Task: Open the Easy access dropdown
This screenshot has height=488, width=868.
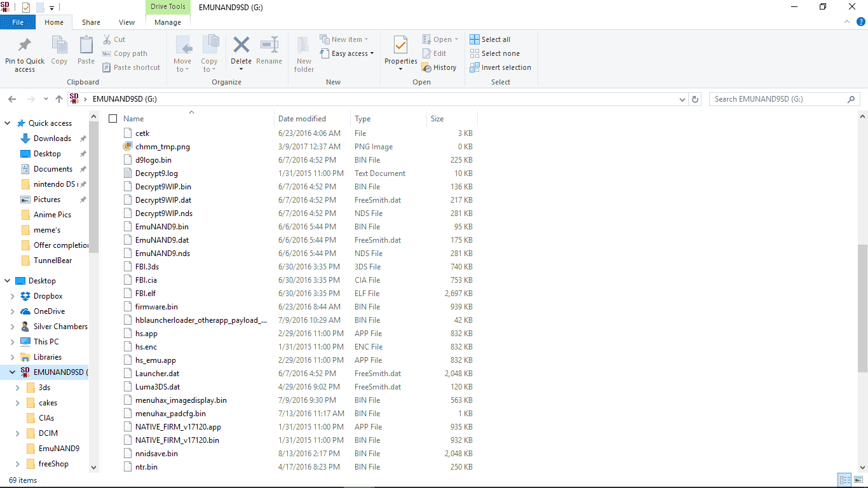Action: click(347, 53)
